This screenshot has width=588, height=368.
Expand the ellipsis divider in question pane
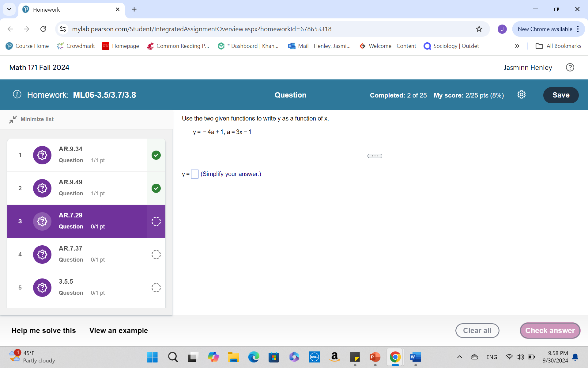click(375, 156)
